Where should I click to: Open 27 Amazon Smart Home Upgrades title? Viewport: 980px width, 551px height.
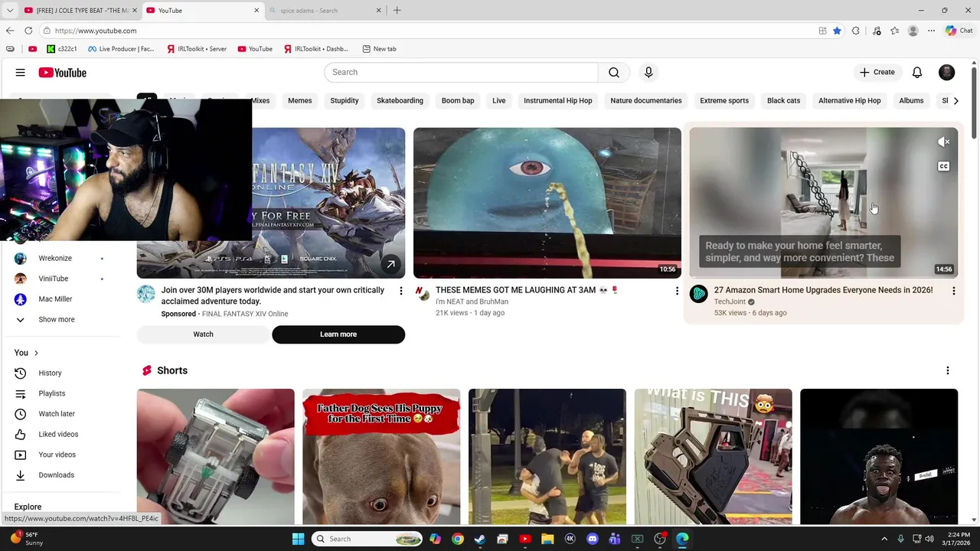point(823,290)
